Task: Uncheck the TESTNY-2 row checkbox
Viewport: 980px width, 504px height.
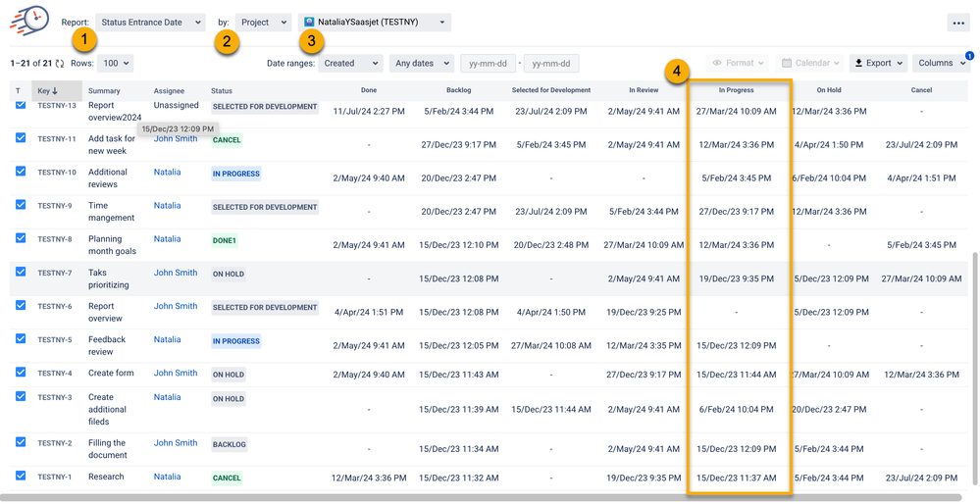Action: point(21,441)
